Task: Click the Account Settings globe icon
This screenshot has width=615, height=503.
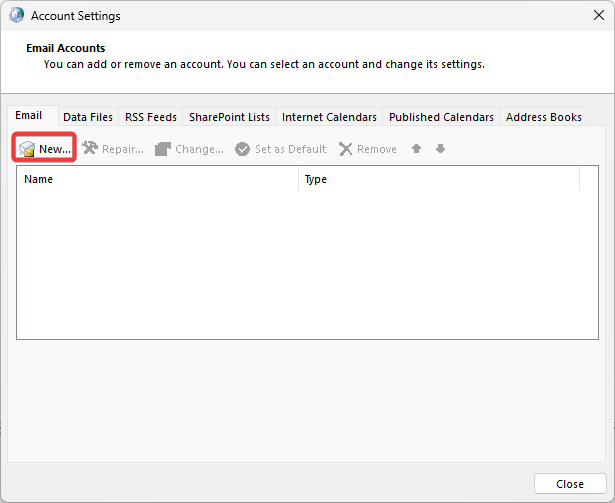Action: coord(16,16)
